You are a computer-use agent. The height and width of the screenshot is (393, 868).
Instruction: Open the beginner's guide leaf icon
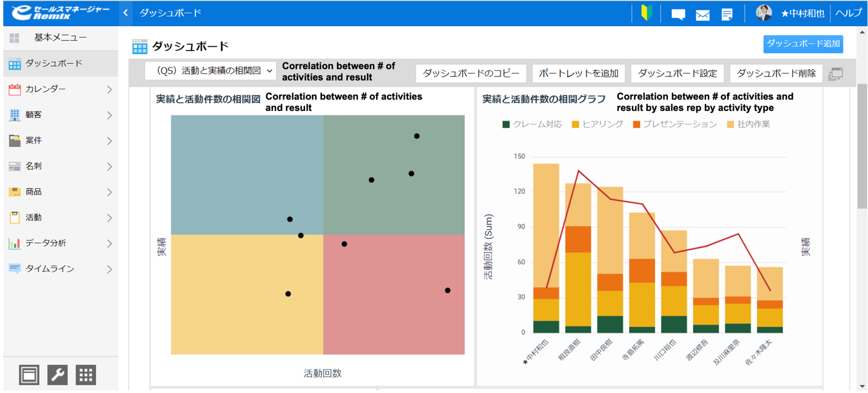click(x=646, y=13)
